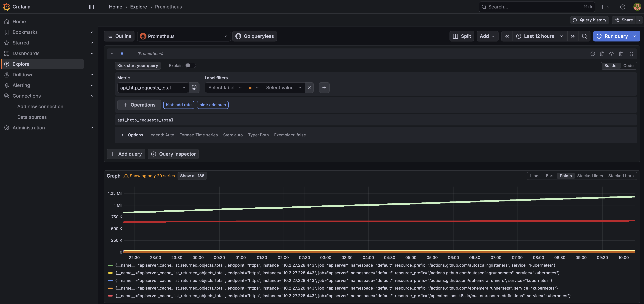Screen dimensions: 644x304
Task: Open the sidebar collapse icon
Action: 91,7
